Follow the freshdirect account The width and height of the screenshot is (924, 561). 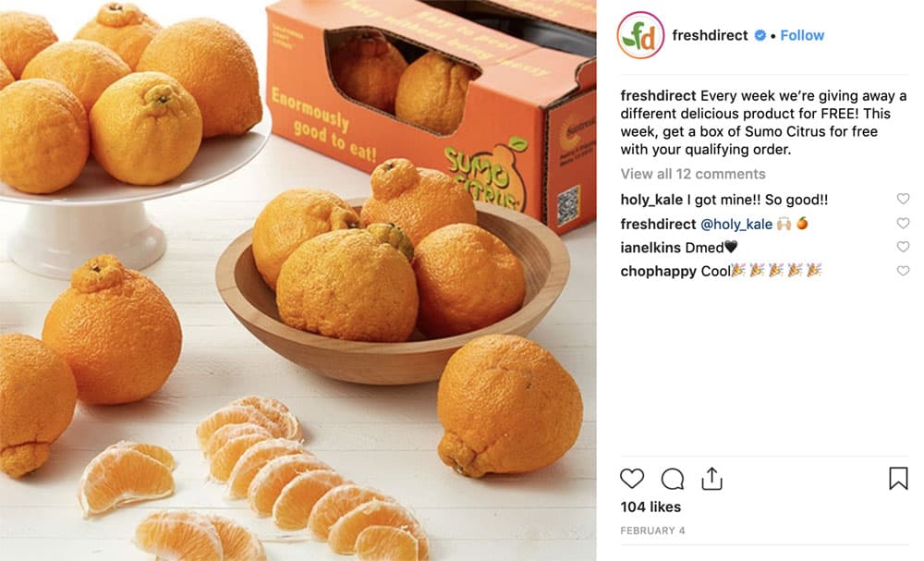[802, 35]
